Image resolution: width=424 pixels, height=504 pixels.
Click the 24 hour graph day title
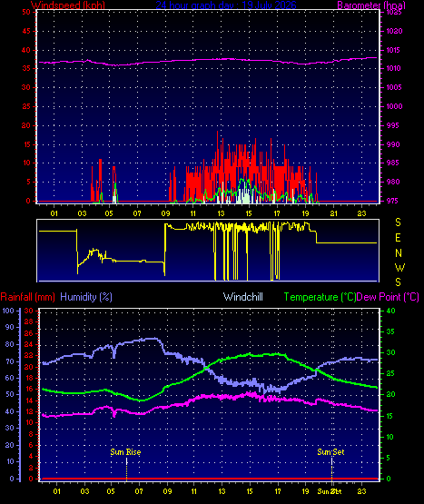point(226,5)
